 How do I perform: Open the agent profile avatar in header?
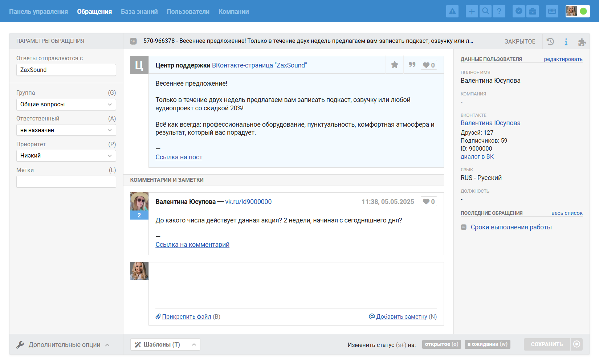point(571,11)
